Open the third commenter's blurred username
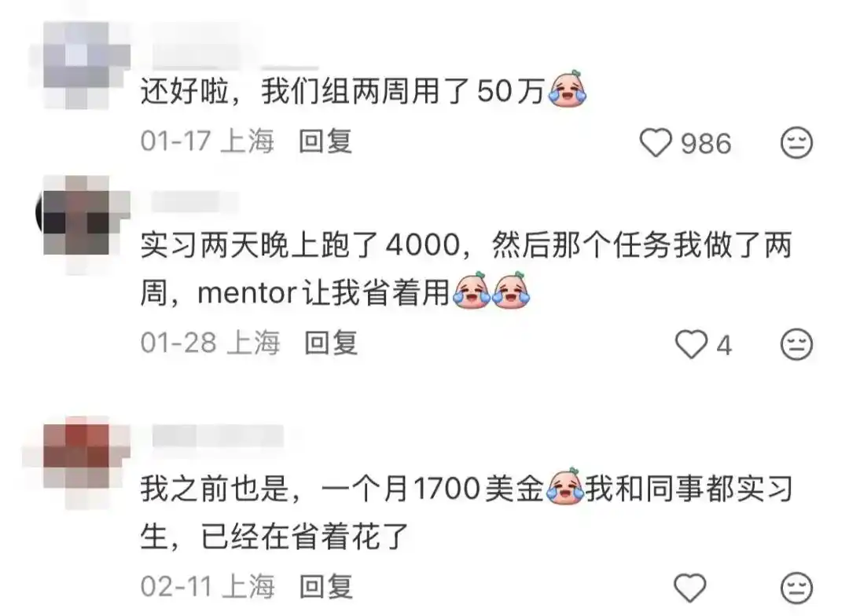Viewport: 849px width, 616px height. (218, 436)
